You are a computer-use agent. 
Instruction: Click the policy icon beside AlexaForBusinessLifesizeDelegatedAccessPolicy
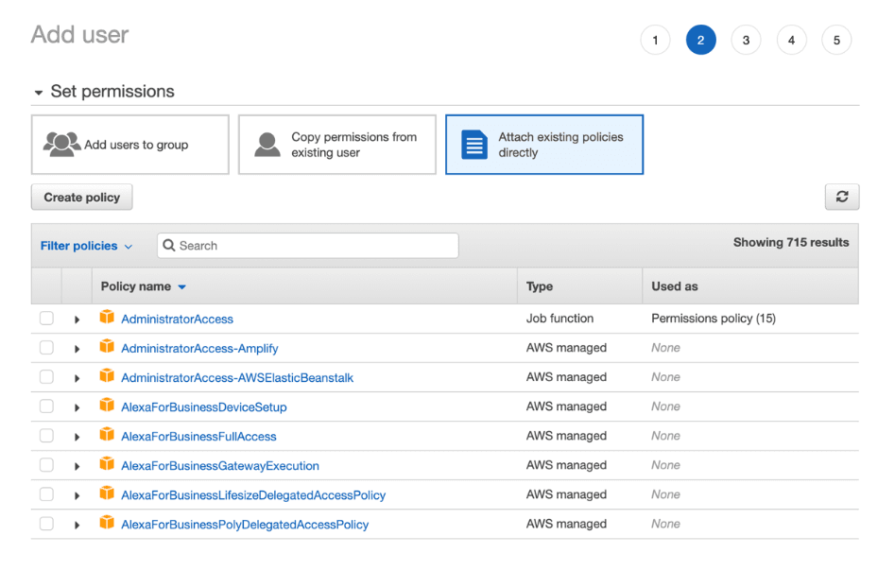107,493
